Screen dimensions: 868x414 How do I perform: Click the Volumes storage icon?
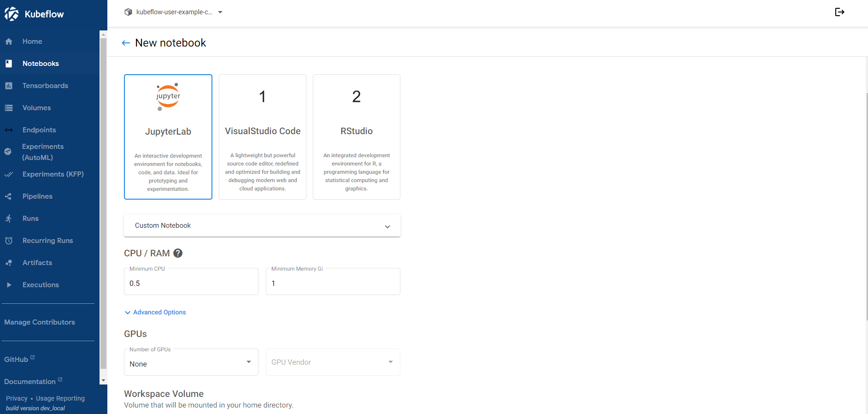[9, 108]
